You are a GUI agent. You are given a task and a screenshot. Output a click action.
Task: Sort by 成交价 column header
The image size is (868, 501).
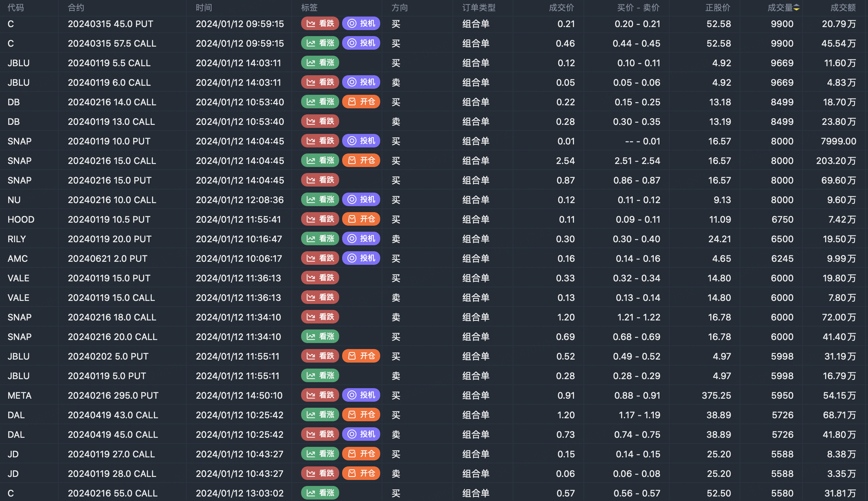[x=561, y=8]
